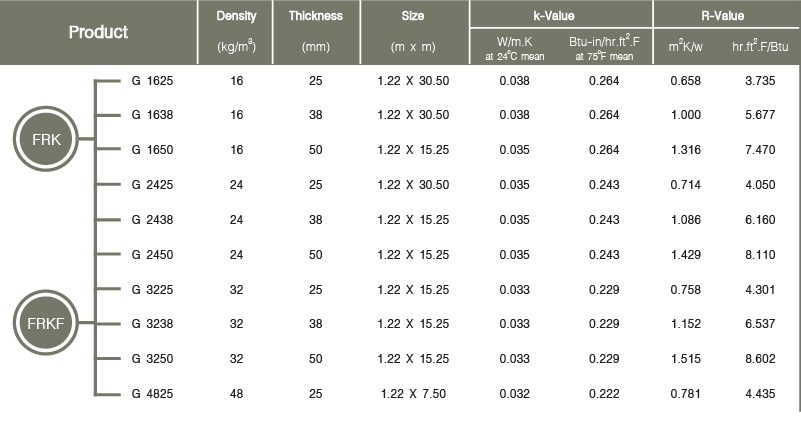
Task: Select the k-Value header group
Action: pos(560,17)
